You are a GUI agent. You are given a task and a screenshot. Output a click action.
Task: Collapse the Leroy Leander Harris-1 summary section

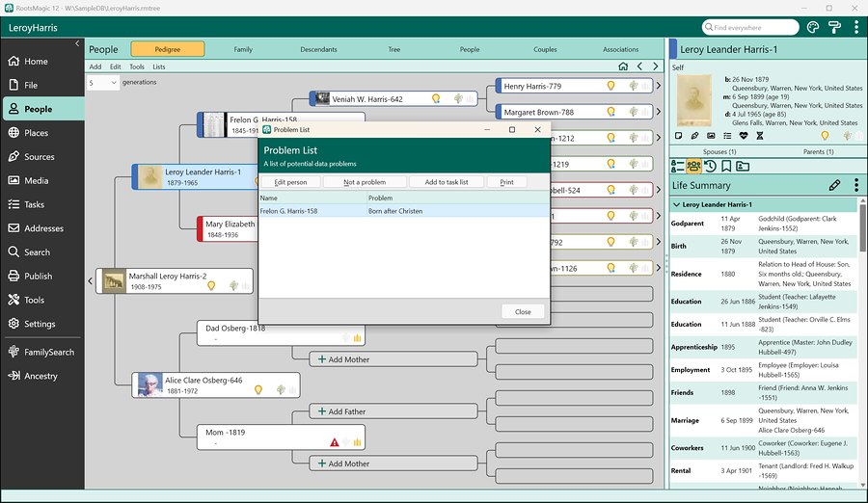pos(676,204)
